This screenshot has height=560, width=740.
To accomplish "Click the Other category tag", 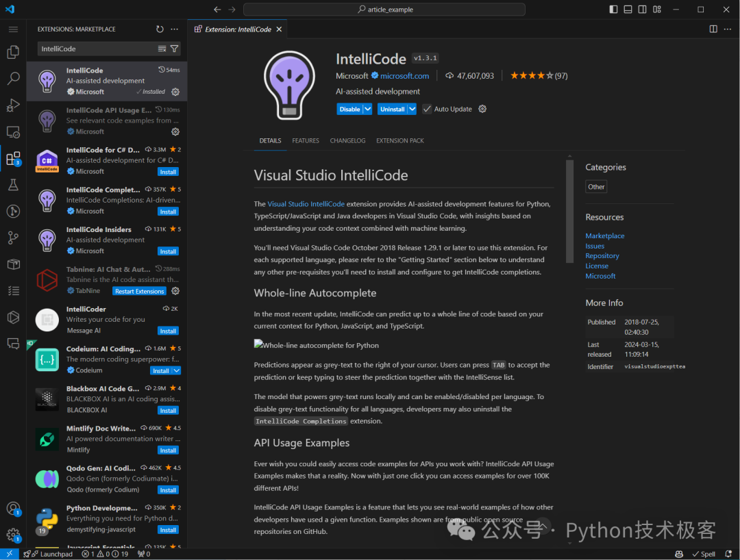I will 596,187.
